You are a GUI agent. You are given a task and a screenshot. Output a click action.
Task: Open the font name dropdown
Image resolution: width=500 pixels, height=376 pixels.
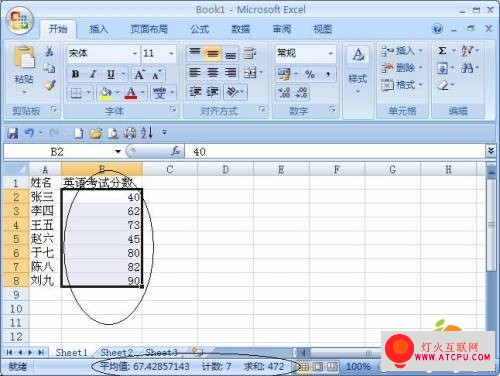coord(135,53)
